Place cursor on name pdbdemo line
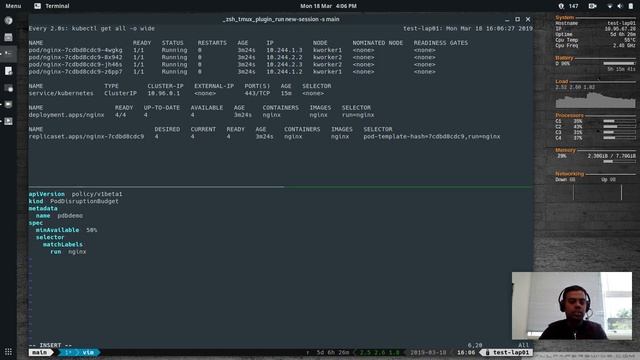640x360 pixels. tap(59, 216)
